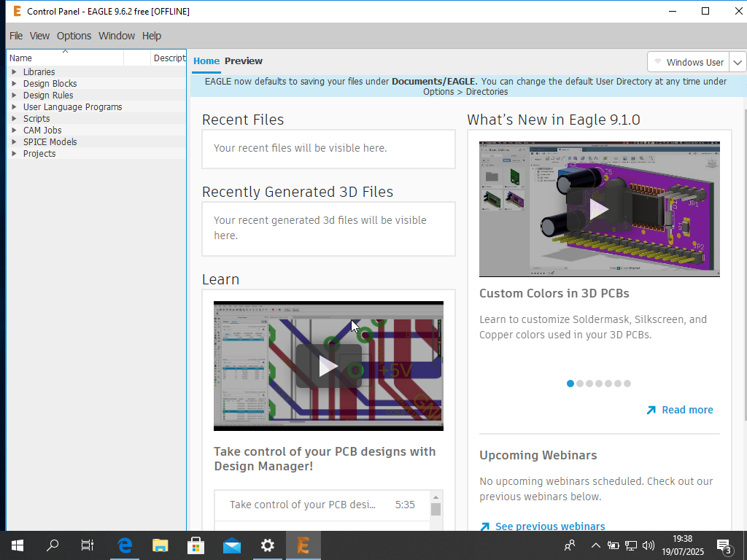Image resolution: width=747 pixels, height=560 pixels.
Task: Expand the Libraries tree node
Action: tap(14, 72)
